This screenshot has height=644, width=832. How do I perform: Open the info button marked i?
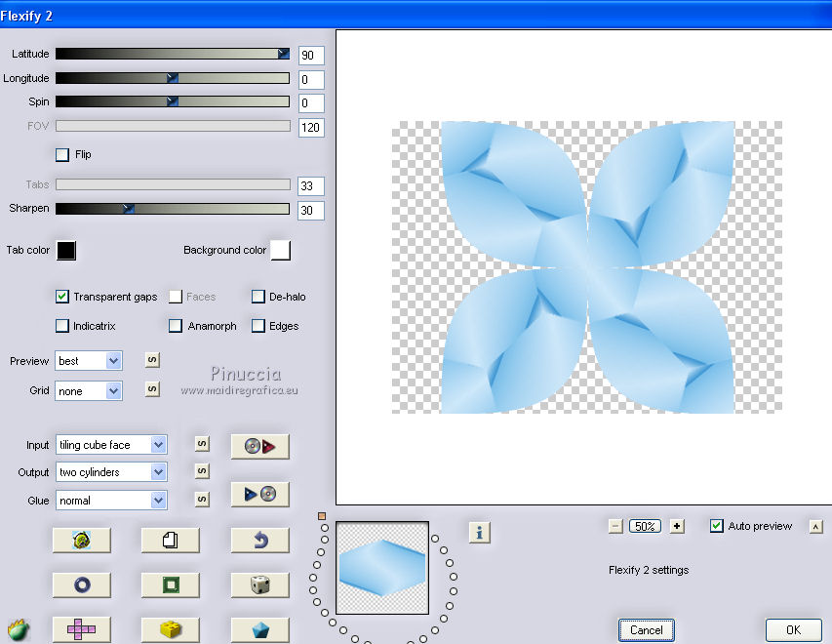480,532
